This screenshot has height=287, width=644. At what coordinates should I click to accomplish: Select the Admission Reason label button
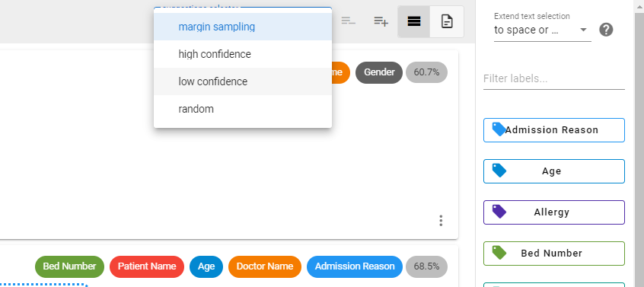click(554, 130)
